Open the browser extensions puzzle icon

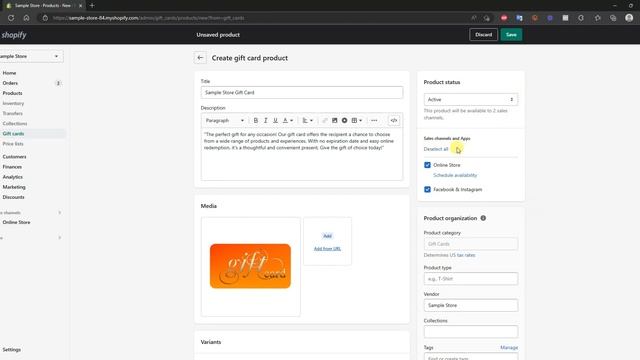tap(581, 18)
